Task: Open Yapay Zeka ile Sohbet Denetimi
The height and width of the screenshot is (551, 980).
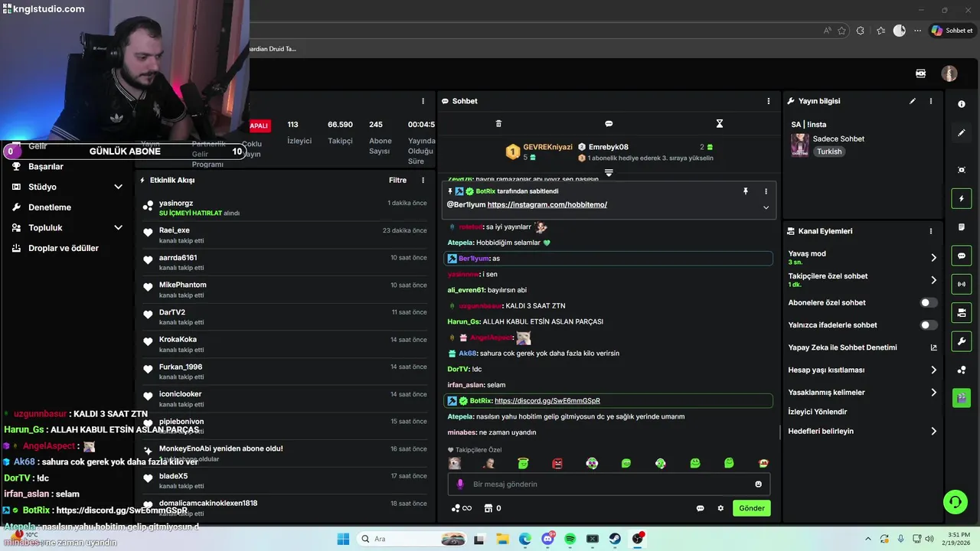Action: (863, 347)
